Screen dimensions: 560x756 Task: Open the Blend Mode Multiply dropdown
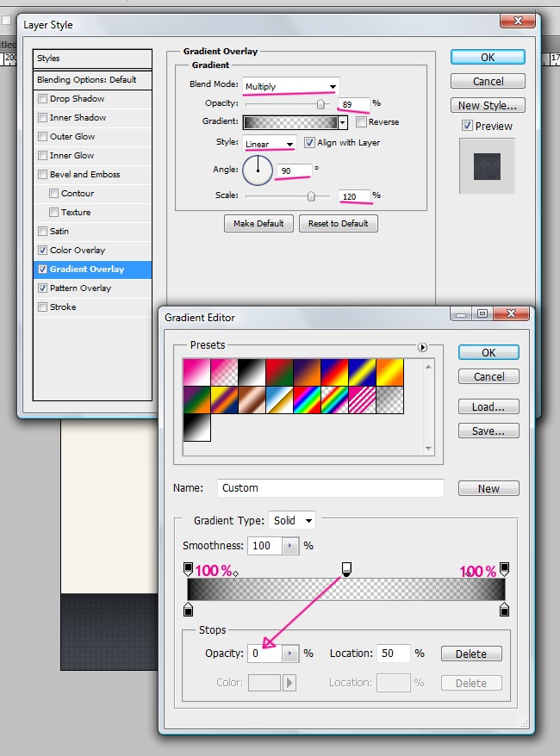click(290, 86)
